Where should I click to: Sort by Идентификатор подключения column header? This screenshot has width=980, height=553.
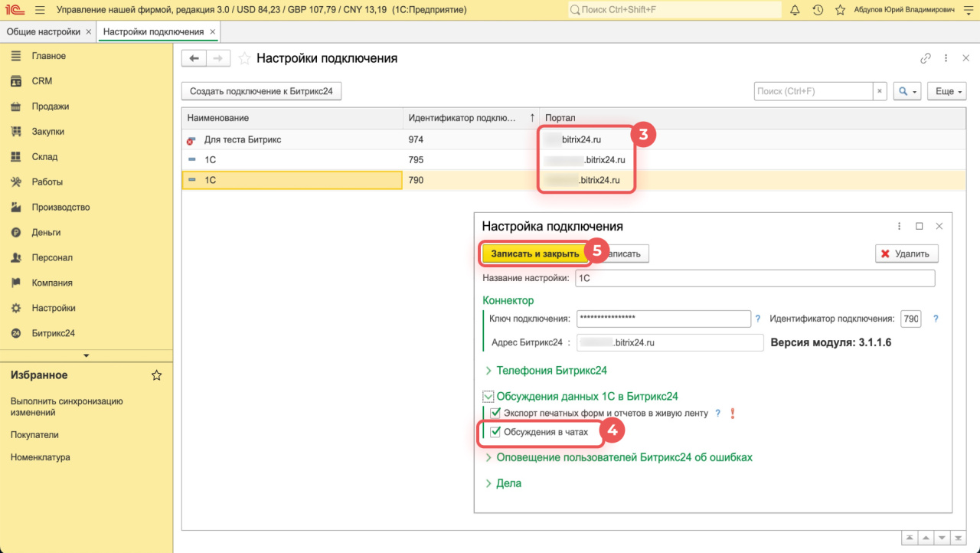coord(472,118)
